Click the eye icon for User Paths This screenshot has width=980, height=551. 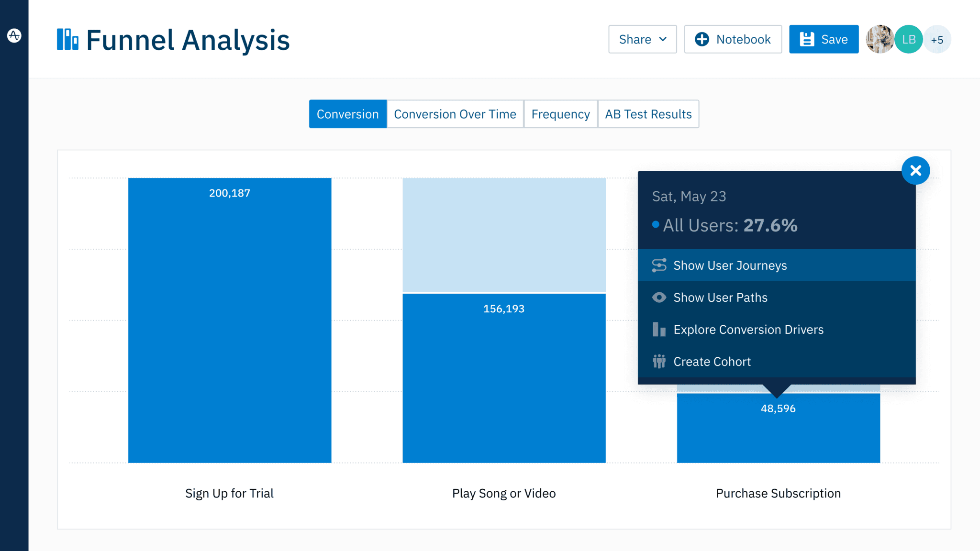[x=659, y=298]
